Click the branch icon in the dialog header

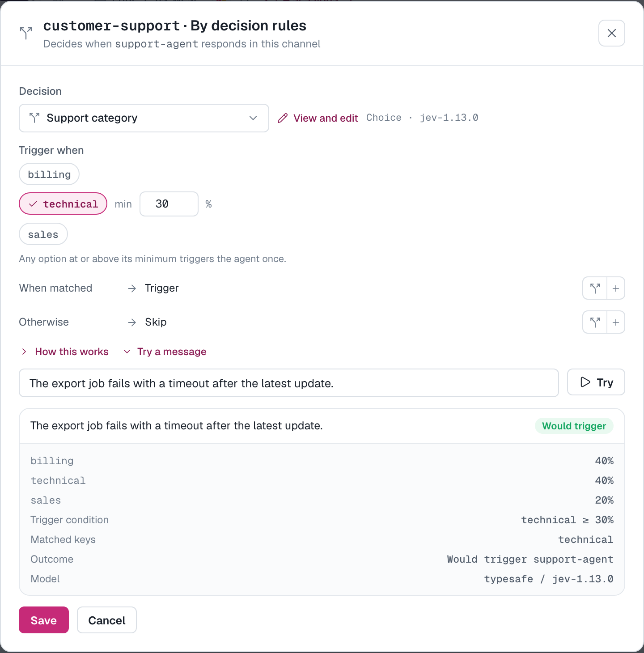pos(26,33)
